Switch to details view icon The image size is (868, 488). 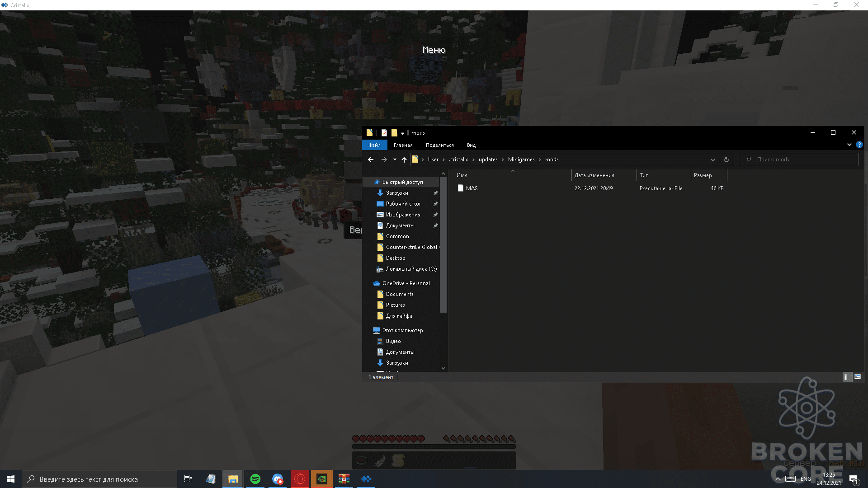tap(847, 377)
